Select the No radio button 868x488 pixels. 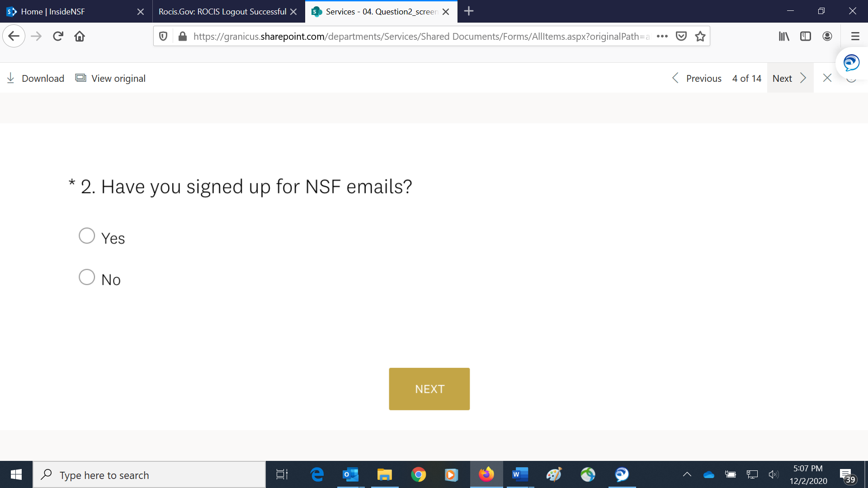tap(87, 277)
